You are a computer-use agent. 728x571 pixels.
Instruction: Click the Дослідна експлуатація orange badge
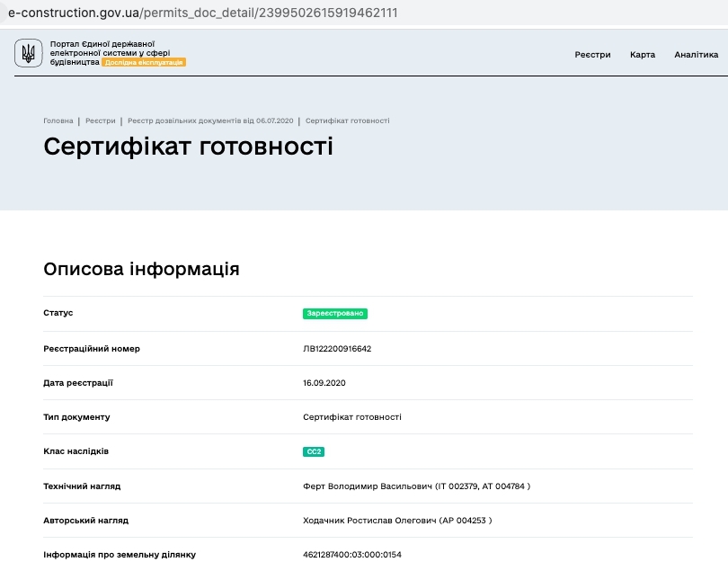pyautogui.click(x=144, y=62)
